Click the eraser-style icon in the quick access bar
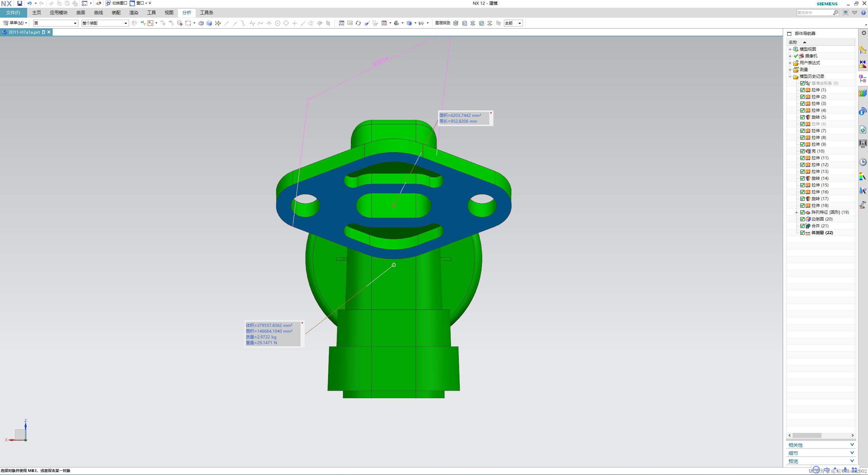The height and width of the screenshot is (475, 868). tap(98, 3)
